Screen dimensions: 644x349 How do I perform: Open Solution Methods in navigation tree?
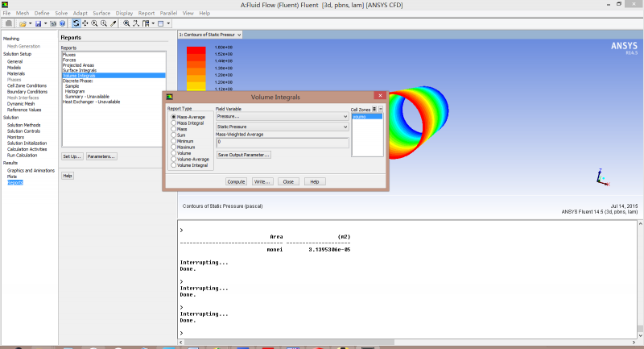tap(24, 125)
